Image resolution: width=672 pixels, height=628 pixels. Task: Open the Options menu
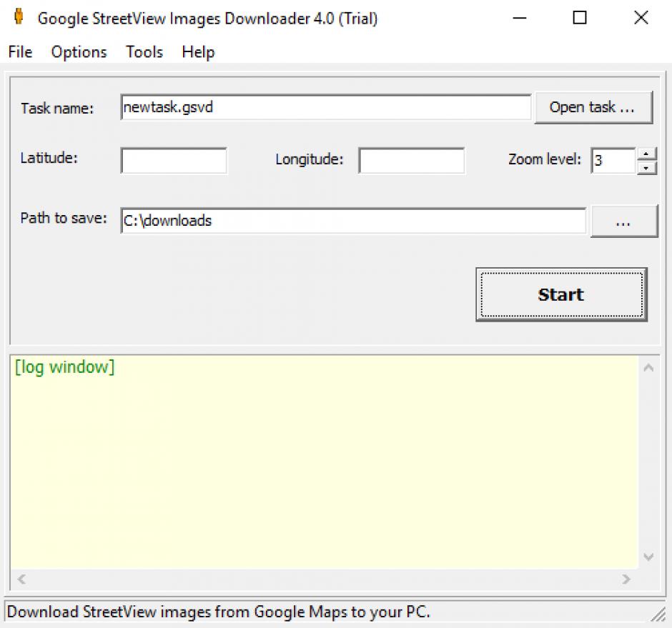point(79,52)
